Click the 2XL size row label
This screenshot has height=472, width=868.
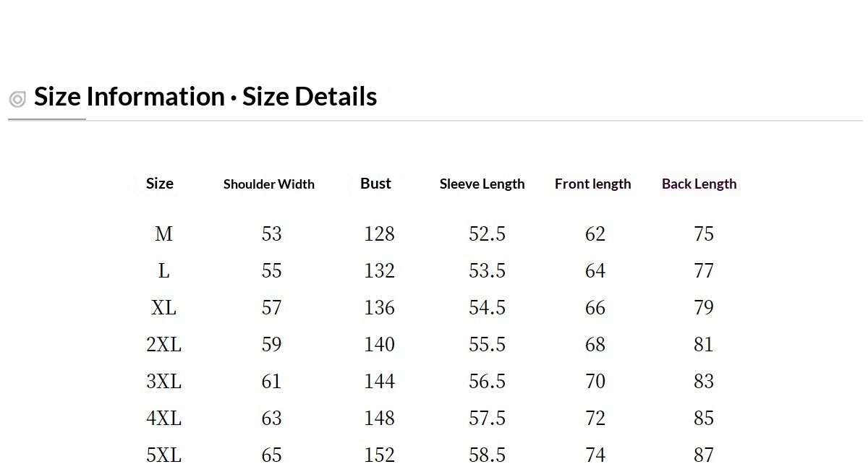[x=163, y=345]
